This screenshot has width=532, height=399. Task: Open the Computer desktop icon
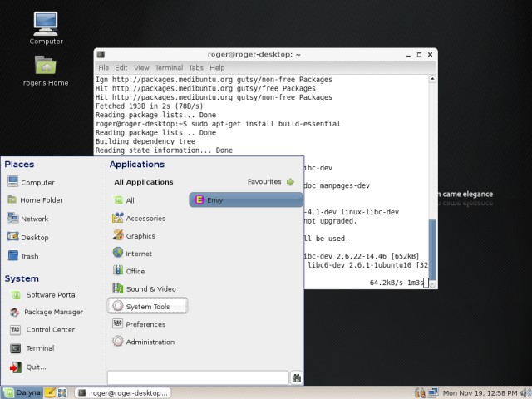point(46,27)
